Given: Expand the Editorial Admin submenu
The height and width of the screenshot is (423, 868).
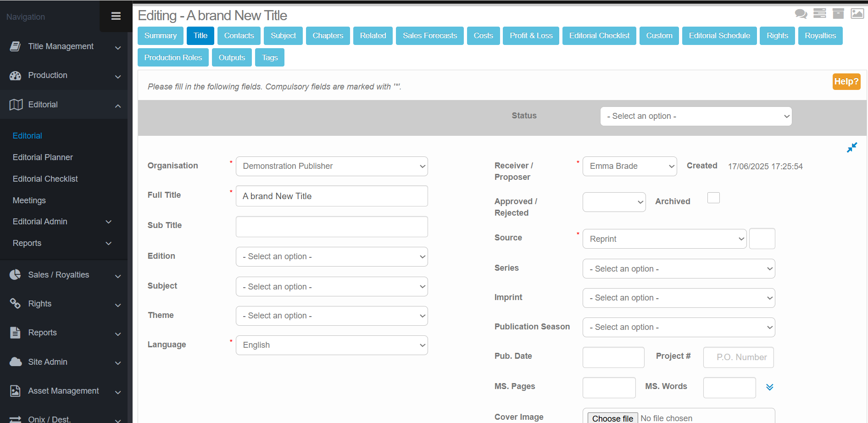Looking at the screenshot, I should pos(109,222).
